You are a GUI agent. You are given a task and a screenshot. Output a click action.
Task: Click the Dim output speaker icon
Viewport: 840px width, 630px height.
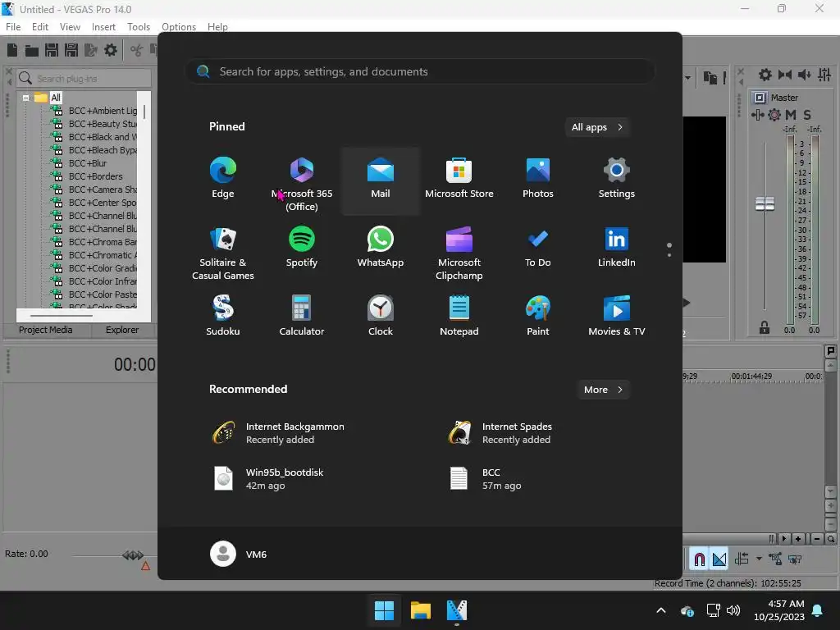click(x=804, y=75)
